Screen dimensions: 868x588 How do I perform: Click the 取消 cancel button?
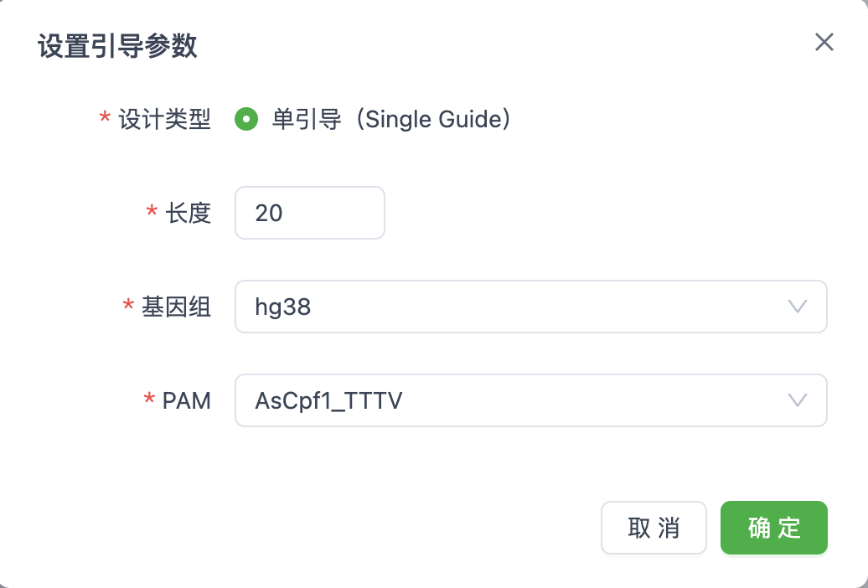tap(654, 528)
